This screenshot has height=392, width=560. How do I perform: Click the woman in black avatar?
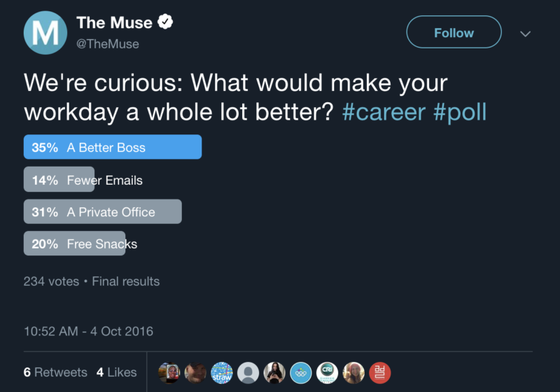pyautogui.click(x=274, y=372)
